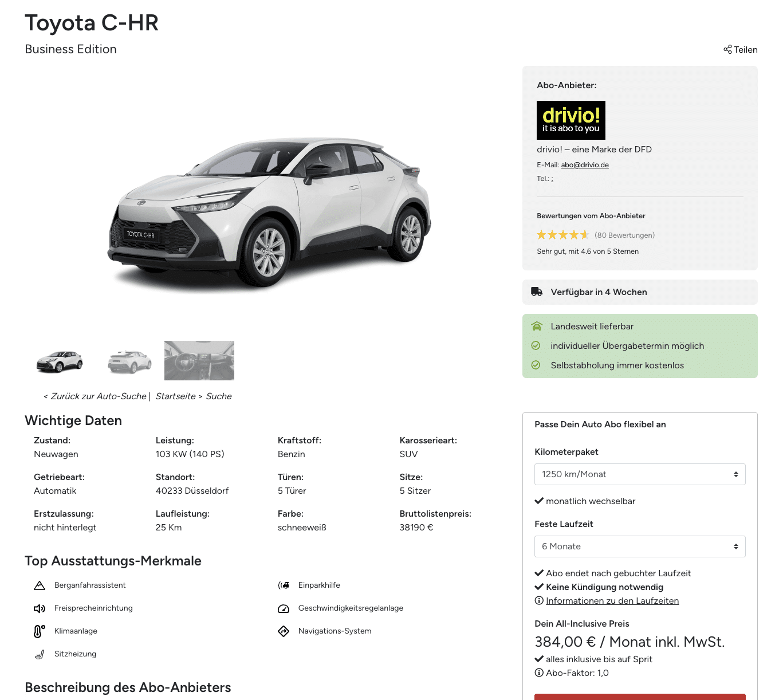Click the checkmark icon beside individueller Übergabetermin
Viewport: 779px width, 700px height.
point(536,345)
